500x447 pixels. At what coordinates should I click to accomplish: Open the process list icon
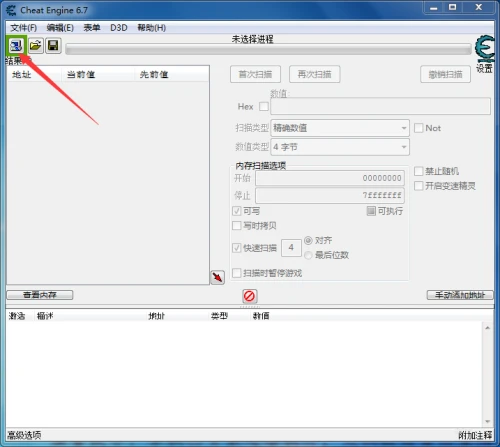tap(16, 45)
